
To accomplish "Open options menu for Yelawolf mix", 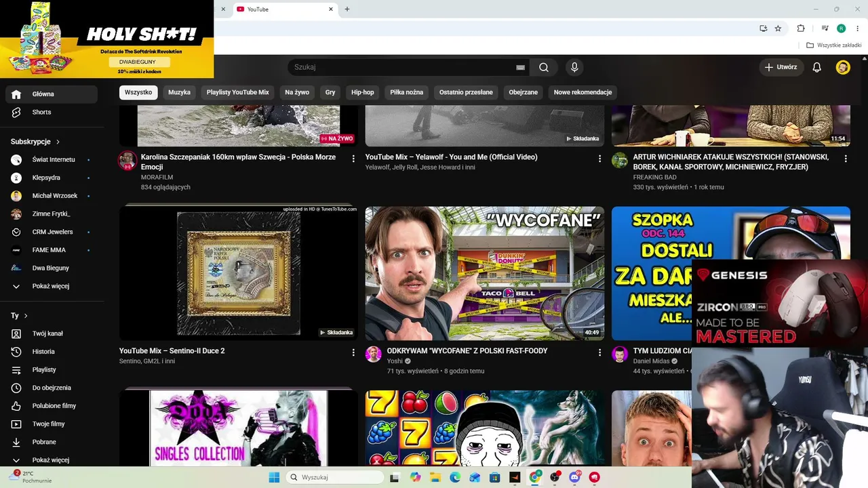I will [x=599, y=159].
